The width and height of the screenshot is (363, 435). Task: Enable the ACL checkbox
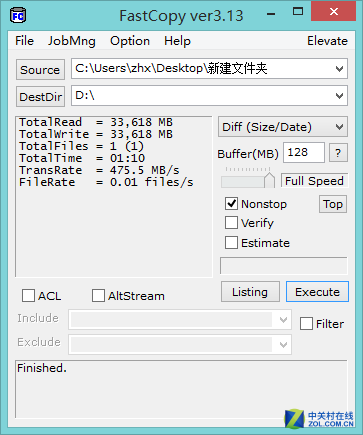(28, 296)
